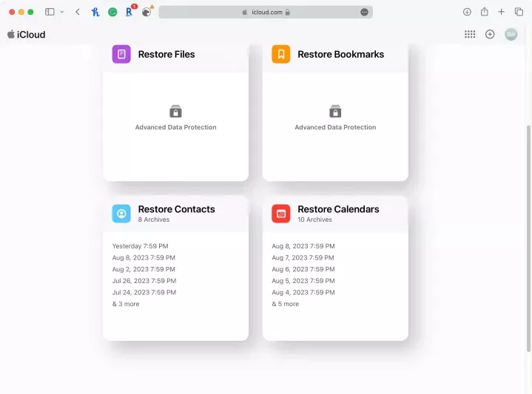Select calendar archive Aug 5, 2023 7:59 PM
This screenshot has width=532, height=394.
[303, 281]
